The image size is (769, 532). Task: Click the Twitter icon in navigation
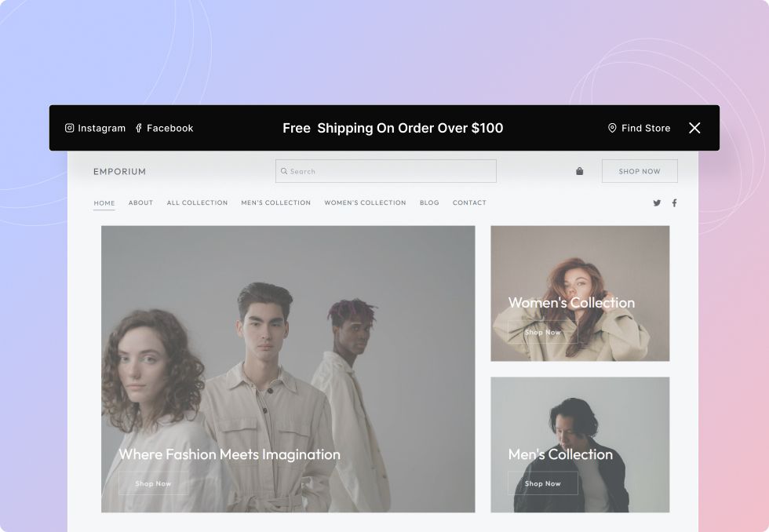click(657, 203)
